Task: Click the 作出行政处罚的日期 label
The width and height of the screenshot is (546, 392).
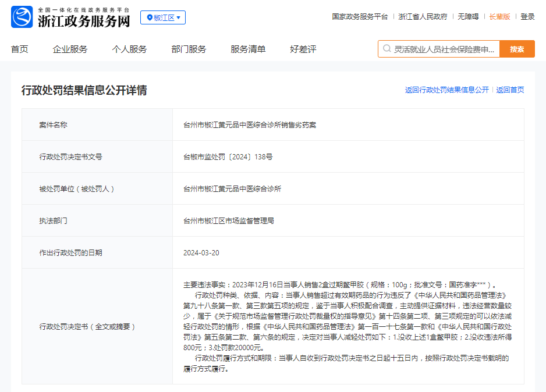Action: 70,253
